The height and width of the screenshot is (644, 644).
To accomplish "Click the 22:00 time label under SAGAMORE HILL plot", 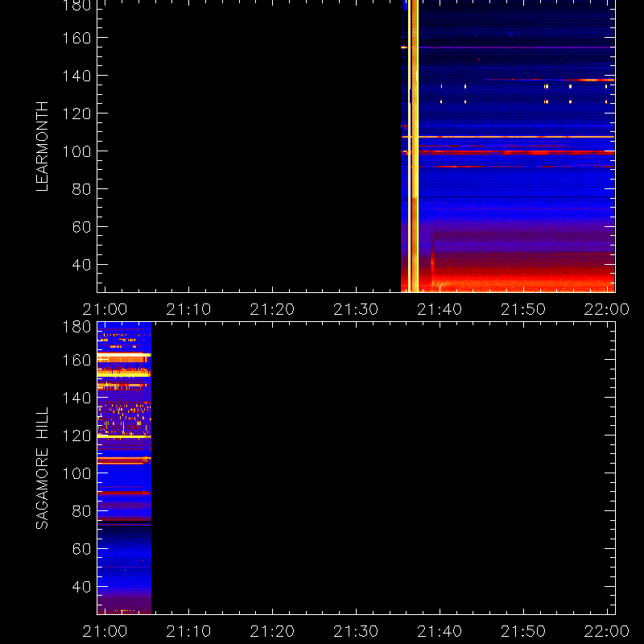I will pos(607,631).
